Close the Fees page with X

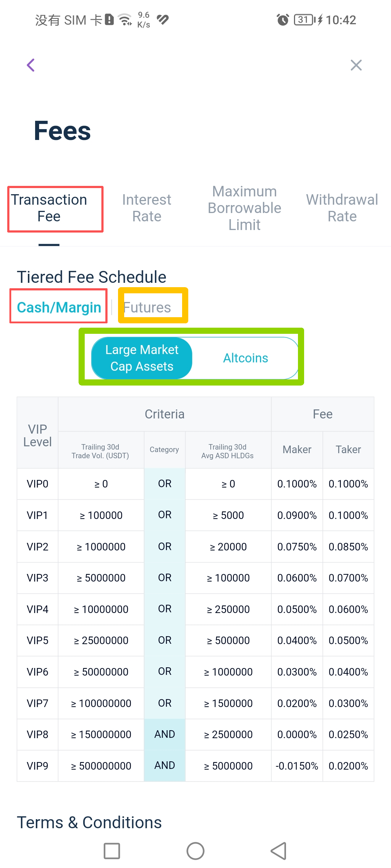[x=356, y=65]
